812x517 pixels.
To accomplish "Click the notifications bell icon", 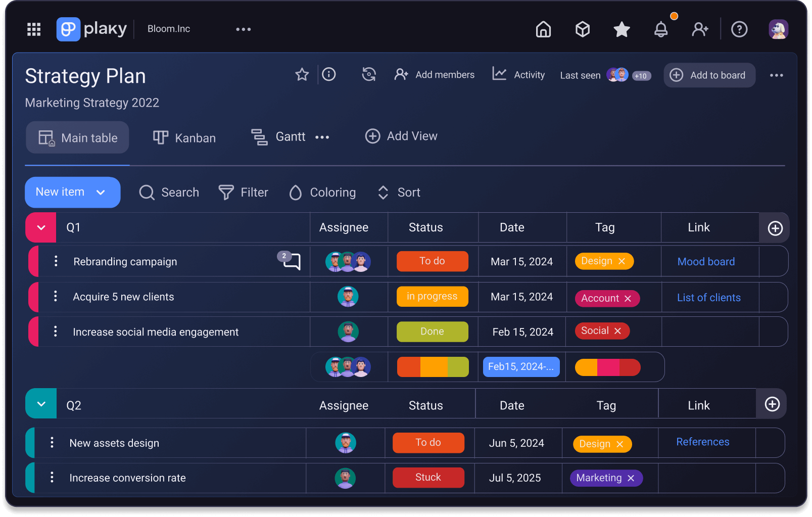I will [x=661, y=29].
